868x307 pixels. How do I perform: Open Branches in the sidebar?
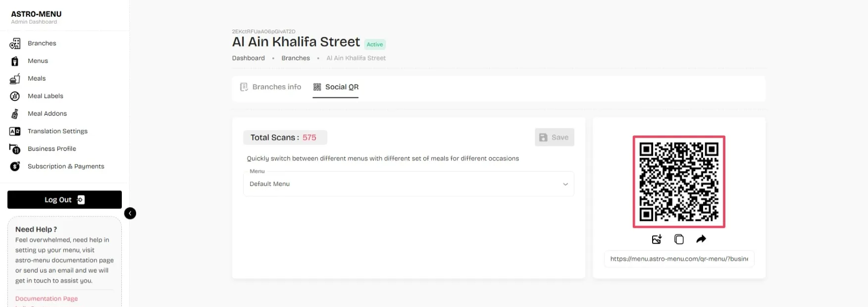tap(42, 44)
